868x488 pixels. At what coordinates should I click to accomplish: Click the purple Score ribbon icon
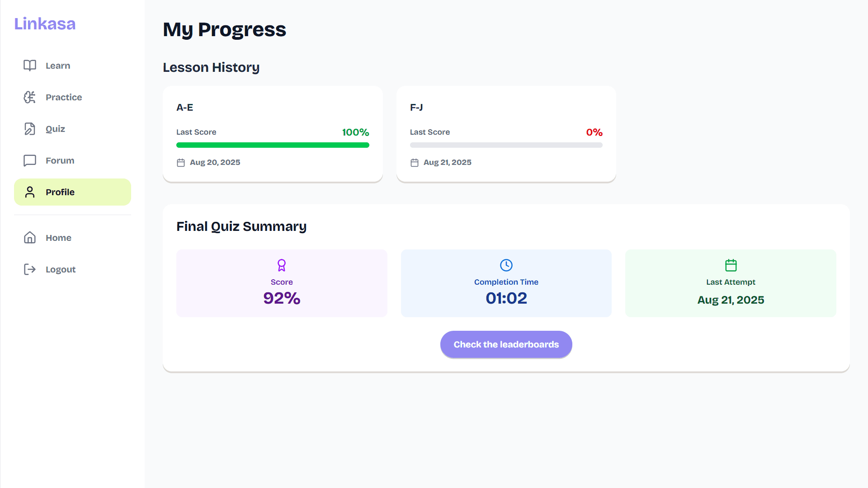click(281, 265)
